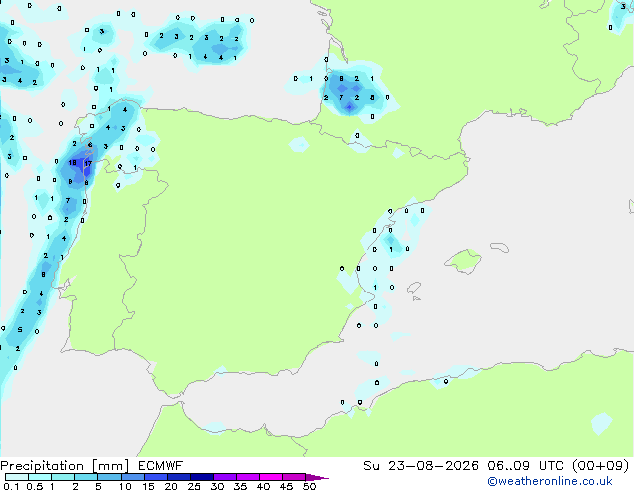Click the over-50 arrow at legend end
This screenshot has height=490, width=634.
pos(317,477)
